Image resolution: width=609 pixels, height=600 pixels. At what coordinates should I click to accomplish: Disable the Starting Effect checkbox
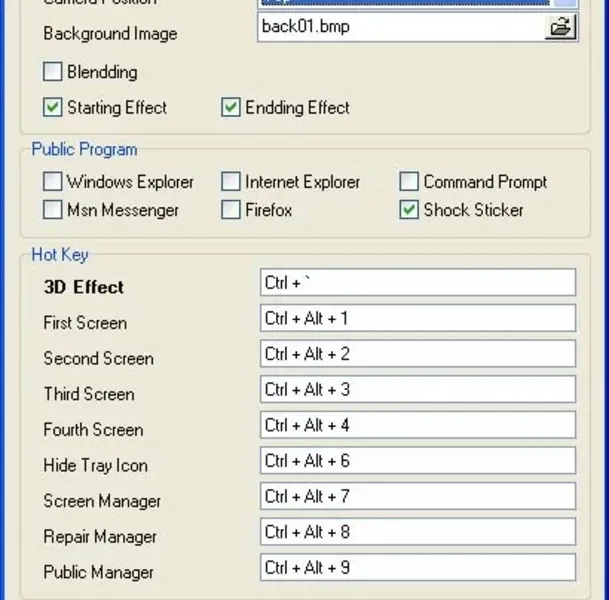point(52,107)
